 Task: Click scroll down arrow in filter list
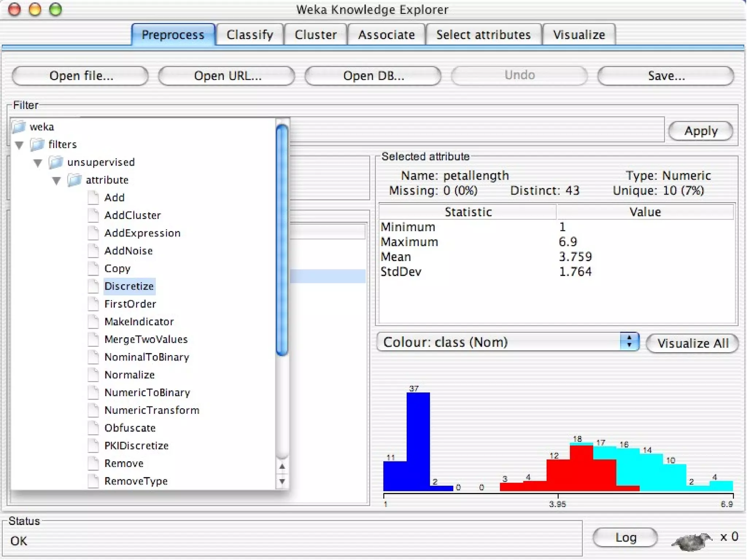coord(282,481)
